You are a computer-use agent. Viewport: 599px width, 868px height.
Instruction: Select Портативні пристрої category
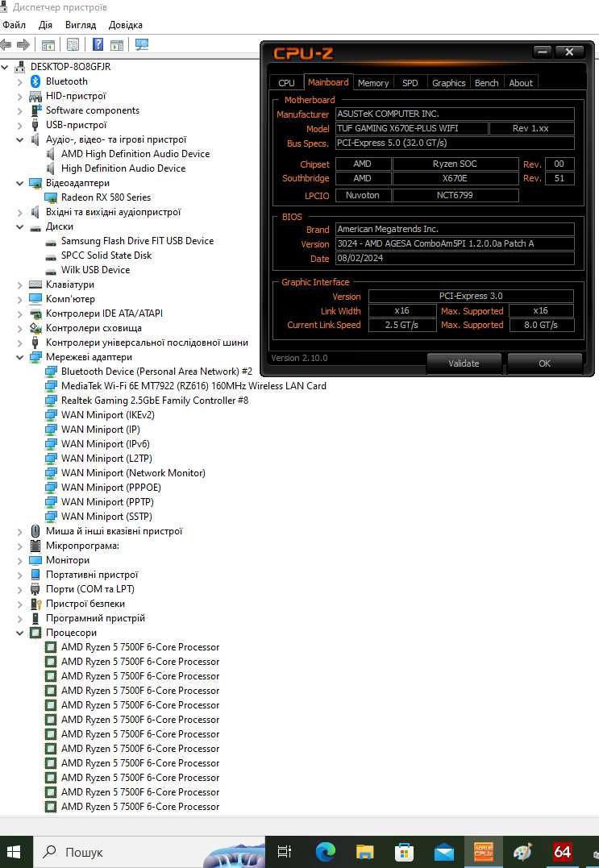pyautogui.click(x=92, y=575)
